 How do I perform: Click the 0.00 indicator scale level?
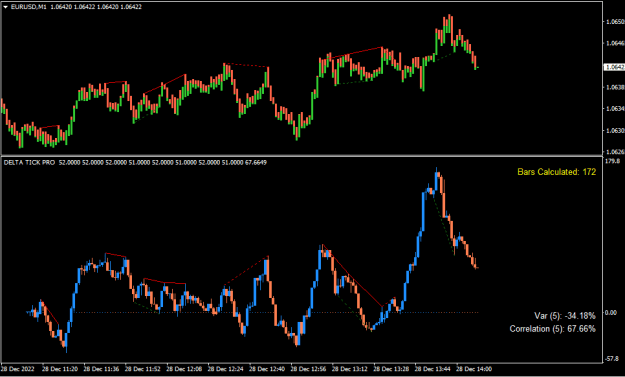click(x=611, y=312)
